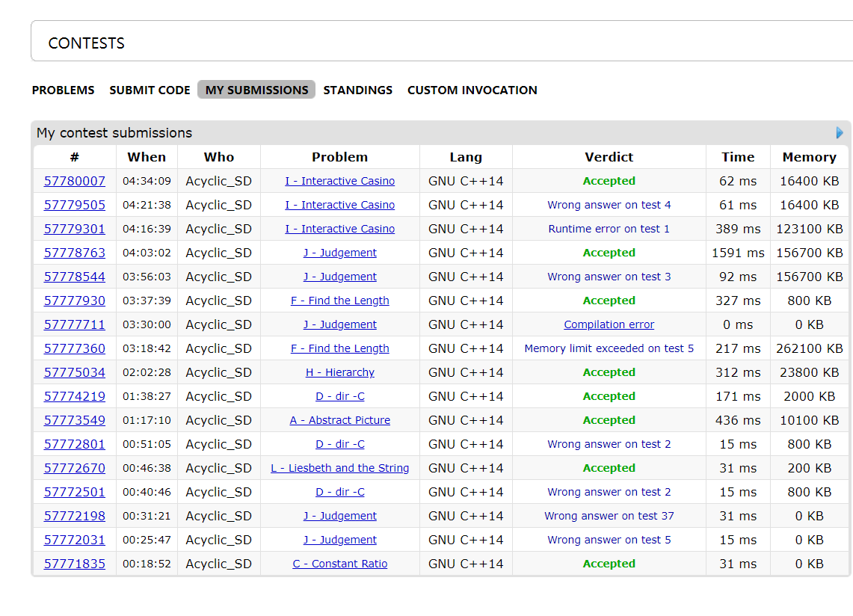Open I - Interactive Casino in submission 57779505 row
Viewport: 853px width, 616px height.
(x=339, y=205)
